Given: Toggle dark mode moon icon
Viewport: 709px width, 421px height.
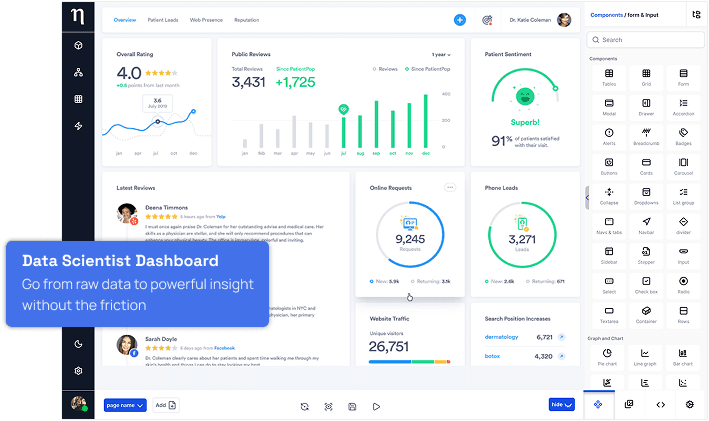Looking at the screenshot, I should click(78, 344).
